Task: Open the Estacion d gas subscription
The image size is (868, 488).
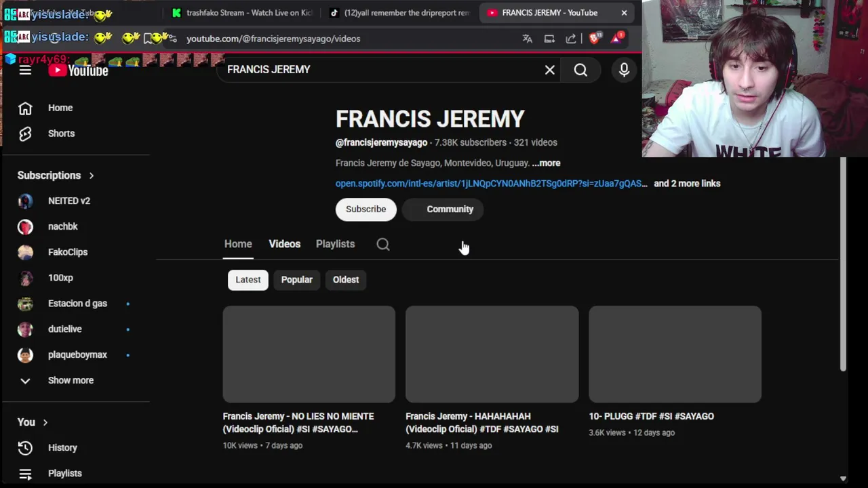Action: (76, 304)
